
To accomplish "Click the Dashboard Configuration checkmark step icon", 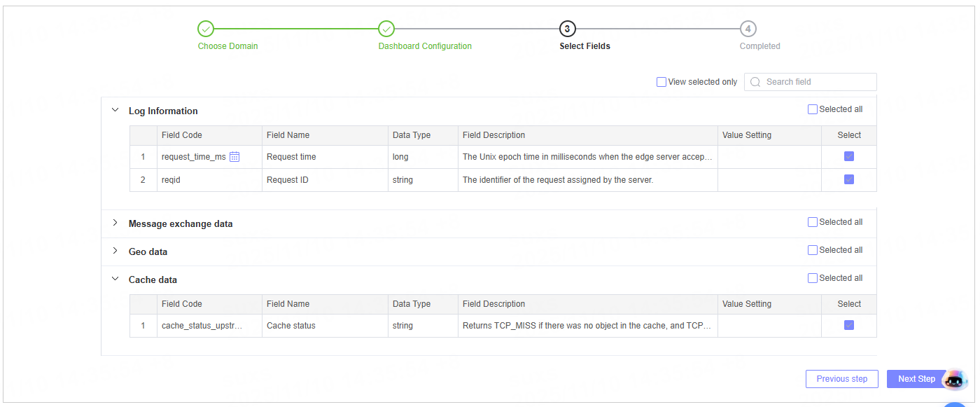I will point(386,29).
